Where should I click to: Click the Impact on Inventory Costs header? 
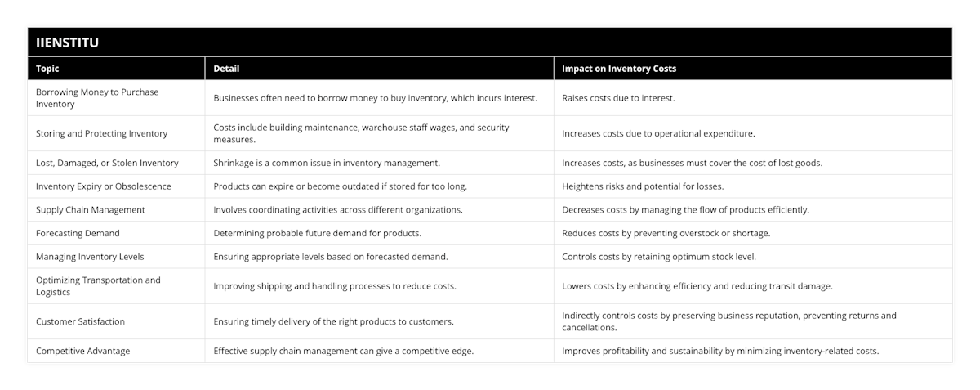coord(619,69)
